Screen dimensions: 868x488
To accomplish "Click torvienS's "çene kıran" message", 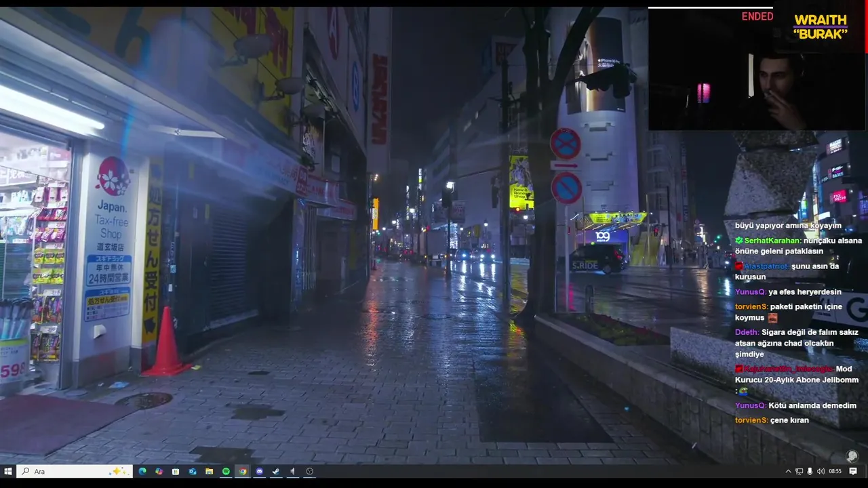I will (789, 420).
